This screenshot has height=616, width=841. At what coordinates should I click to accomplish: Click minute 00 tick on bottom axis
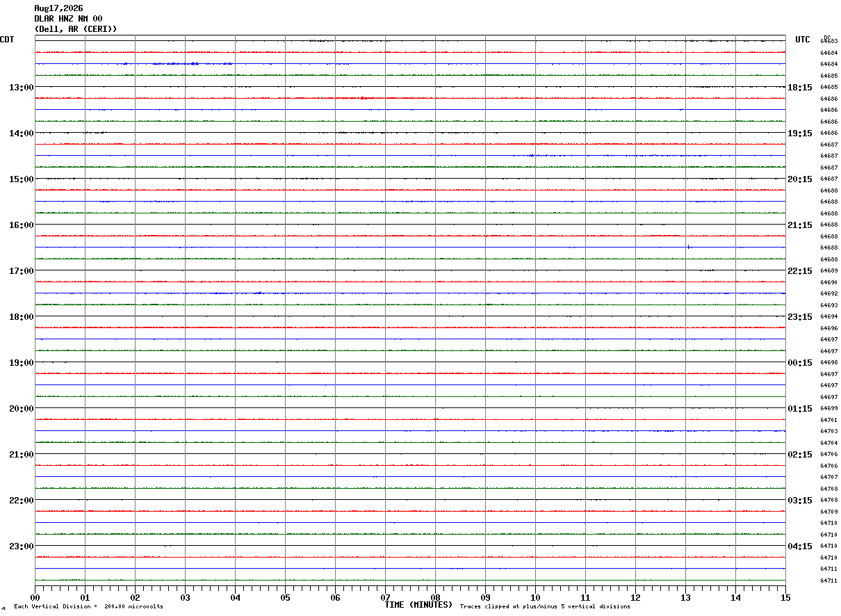35,597
